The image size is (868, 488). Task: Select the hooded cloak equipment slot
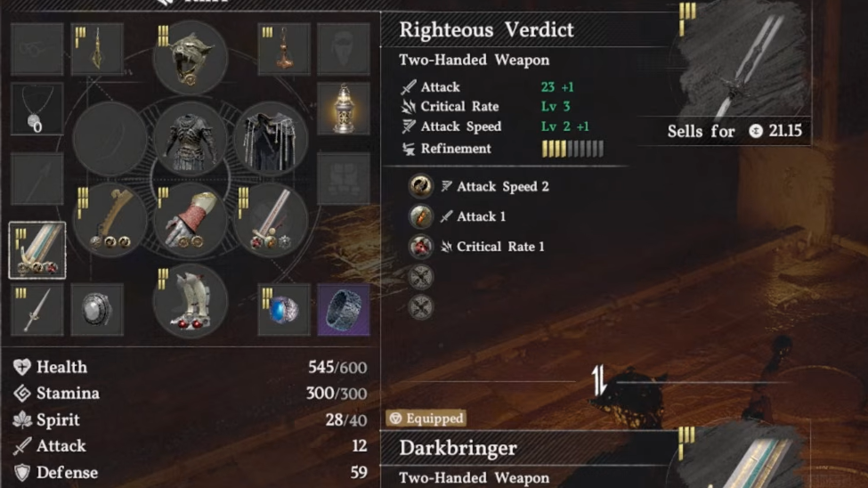(x=271, y=140)
